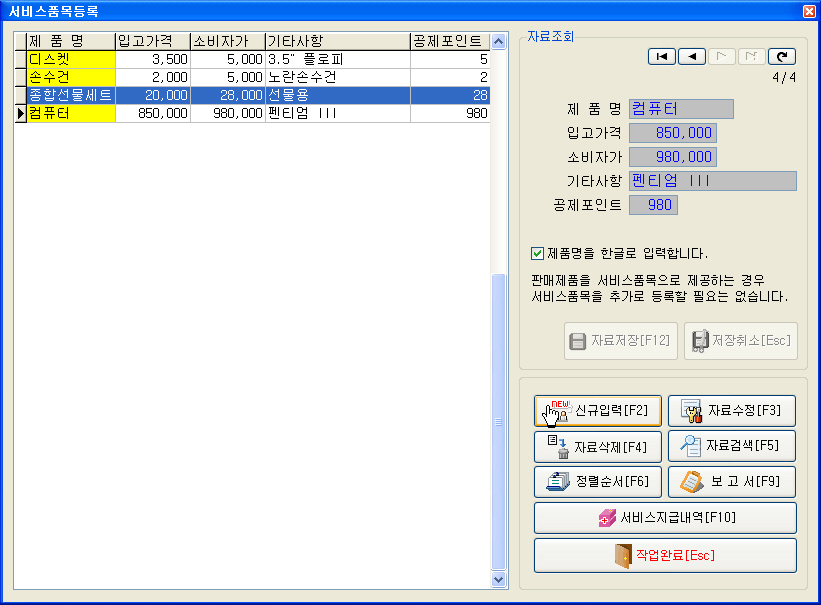Screen dimensions: 821x605
Task: Click the 28,000 소비자가 cell
Action: pyautogui.click(x=227, y=95)
